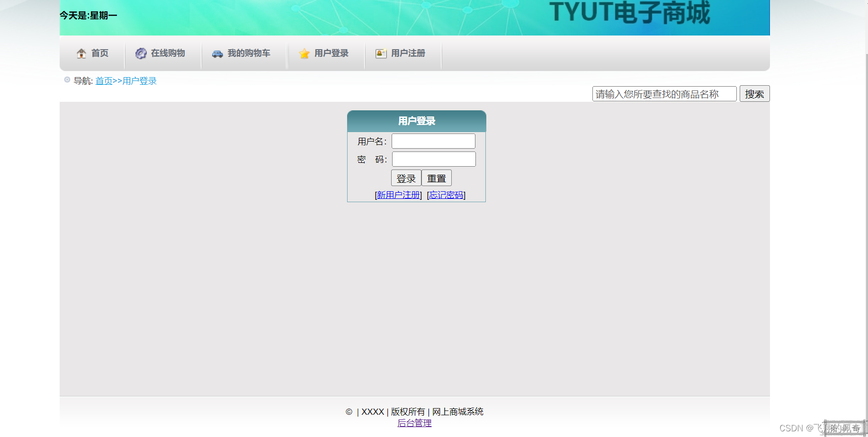868x437 pixels.
Task: Click the star icon next to 用户登录
Action: pyautogui.click(x=304, y=54)
